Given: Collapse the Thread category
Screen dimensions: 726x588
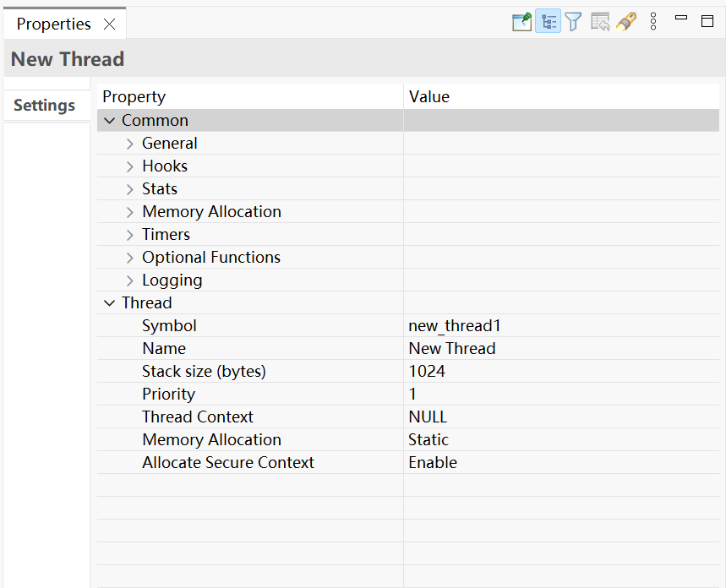Looking at the screenshot, I should tap(109, 303).
